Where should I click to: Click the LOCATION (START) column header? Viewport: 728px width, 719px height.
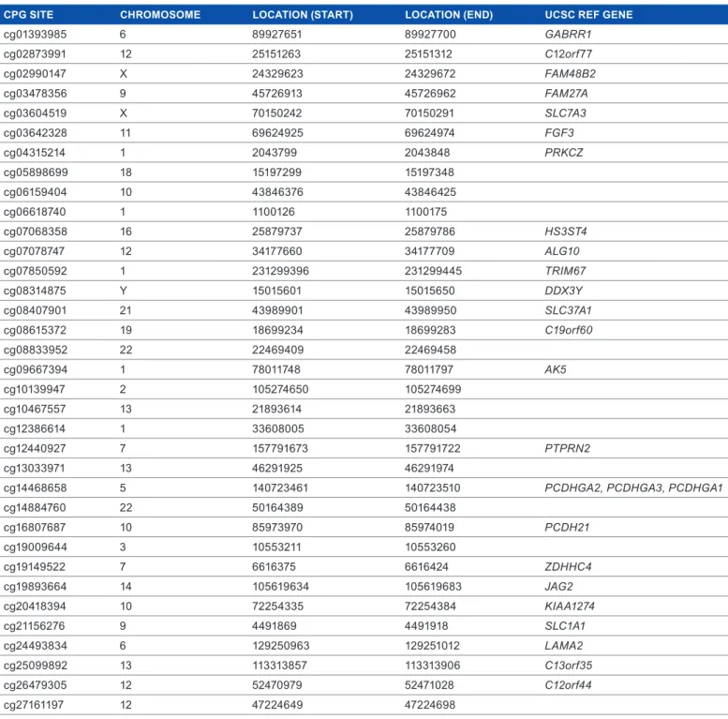(x=303, y=15)
